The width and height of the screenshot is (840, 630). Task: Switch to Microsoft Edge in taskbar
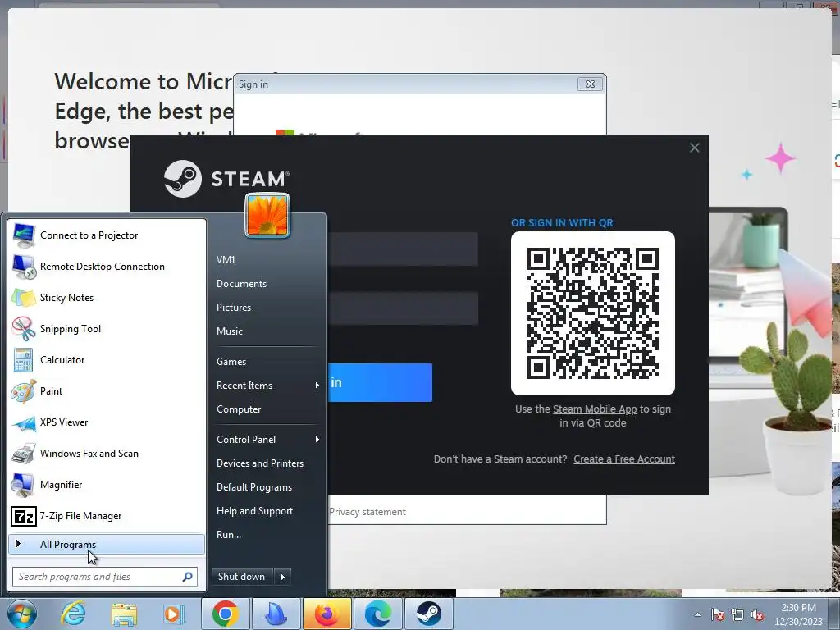(x=377, y=614)
